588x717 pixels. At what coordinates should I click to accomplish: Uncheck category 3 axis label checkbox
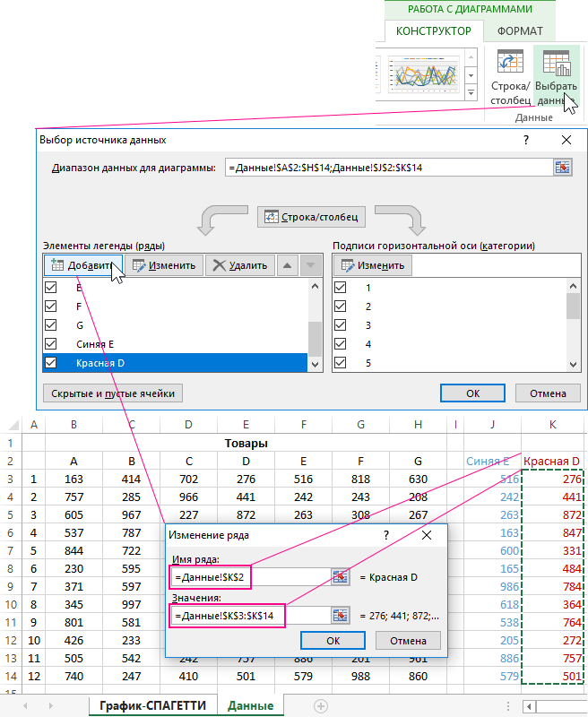(340, 325)
